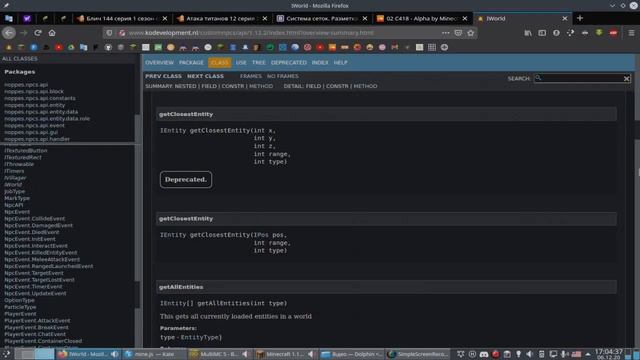Open package noppes.npcs.api.handler
Screen dimensions: 640x360
click(x=37, y=139)
